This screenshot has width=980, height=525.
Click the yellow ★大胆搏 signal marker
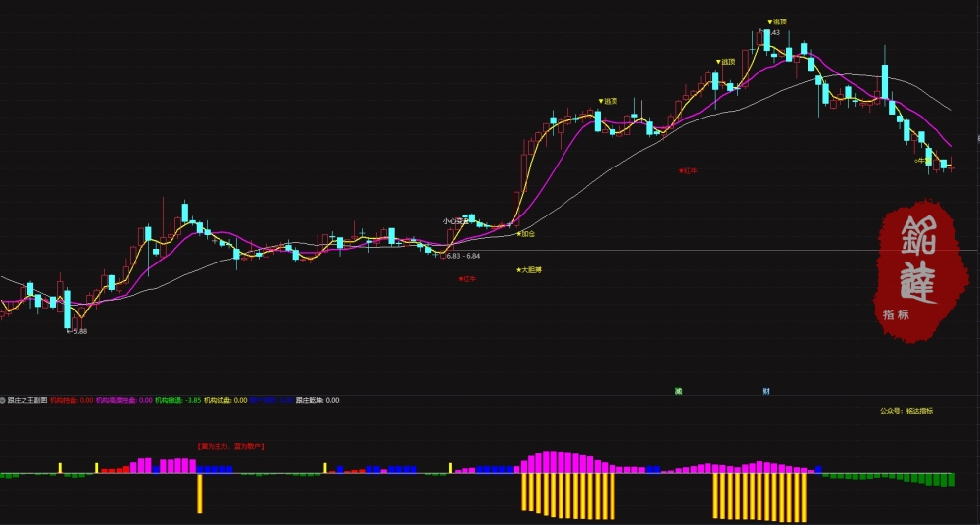[528, 270]
